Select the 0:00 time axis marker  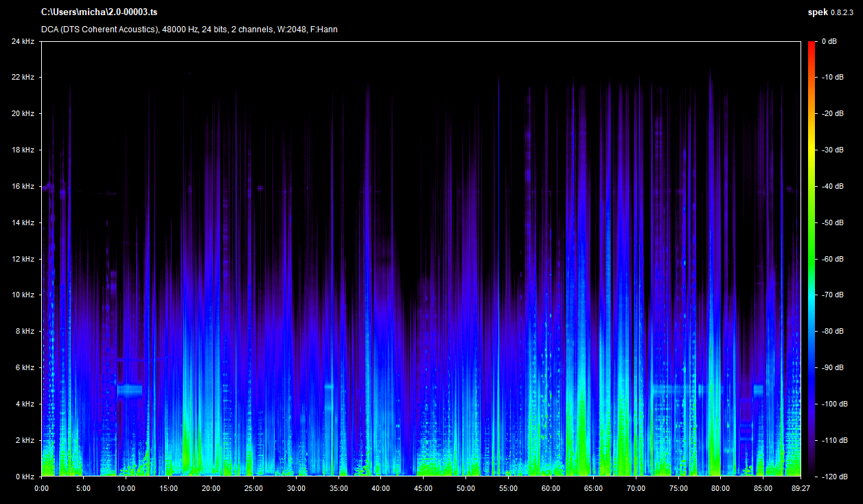(41, 488)
